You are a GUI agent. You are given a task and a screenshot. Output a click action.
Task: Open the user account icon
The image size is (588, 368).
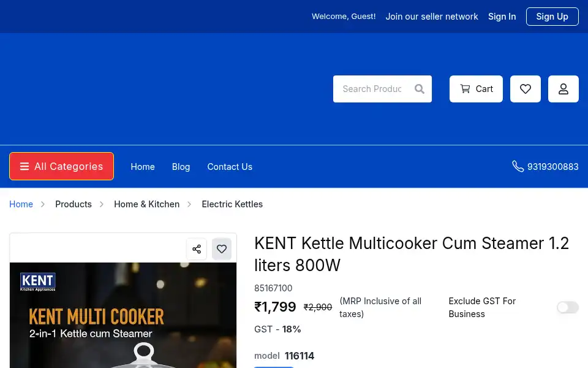point(563,89)
